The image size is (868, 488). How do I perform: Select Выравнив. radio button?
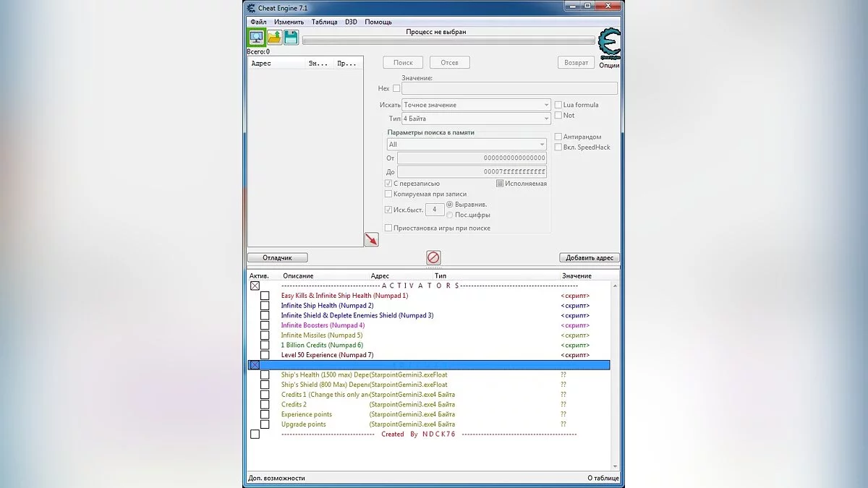coord(450,205)
